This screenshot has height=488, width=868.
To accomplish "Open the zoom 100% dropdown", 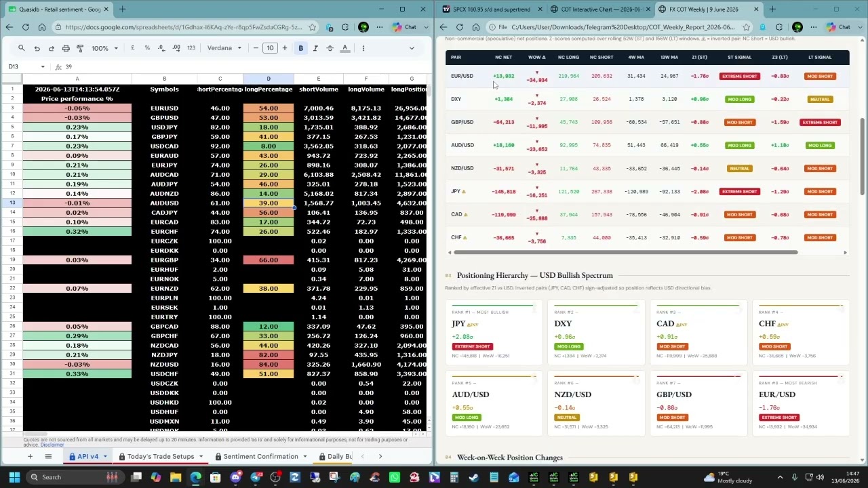I will coord(104,48).
